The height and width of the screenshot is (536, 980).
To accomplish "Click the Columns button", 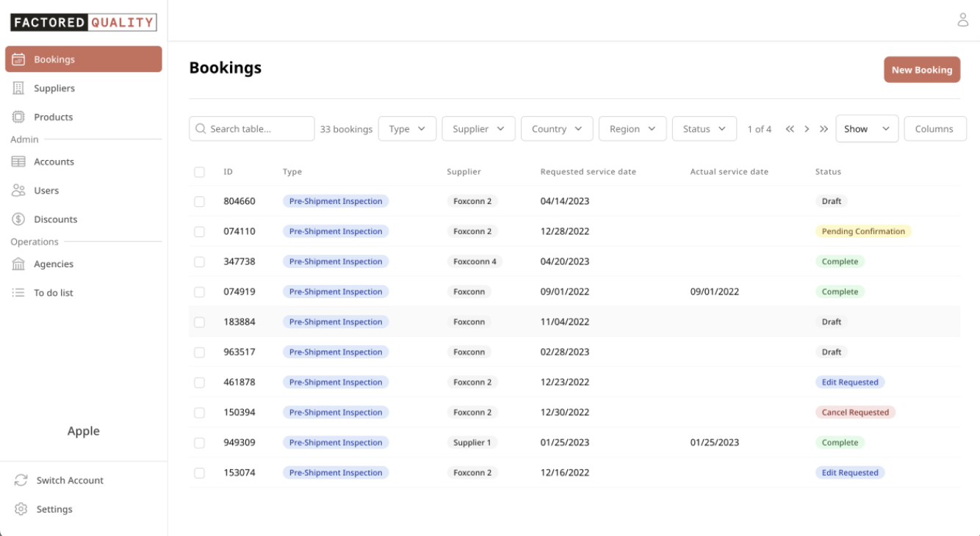I will pyautogui.click(x=934, y=128).
